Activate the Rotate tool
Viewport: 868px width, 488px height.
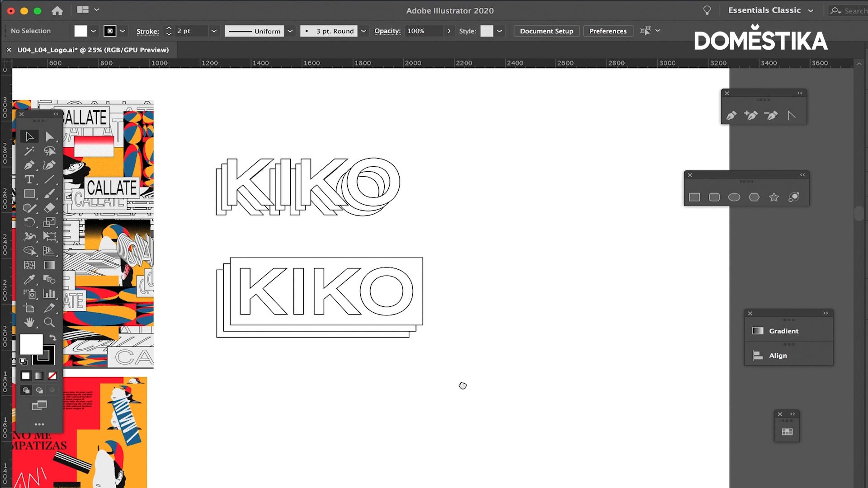tap(29, 222)
